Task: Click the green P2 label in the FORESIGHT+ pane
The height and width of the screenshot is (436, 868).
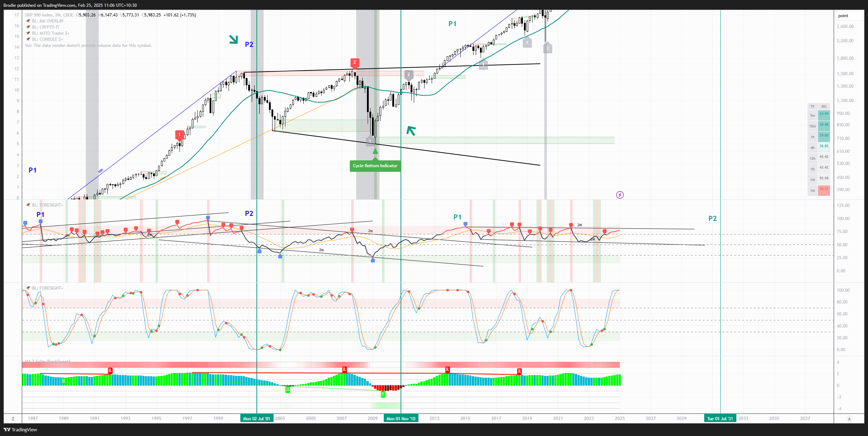Action: click(x=712, y=218)
